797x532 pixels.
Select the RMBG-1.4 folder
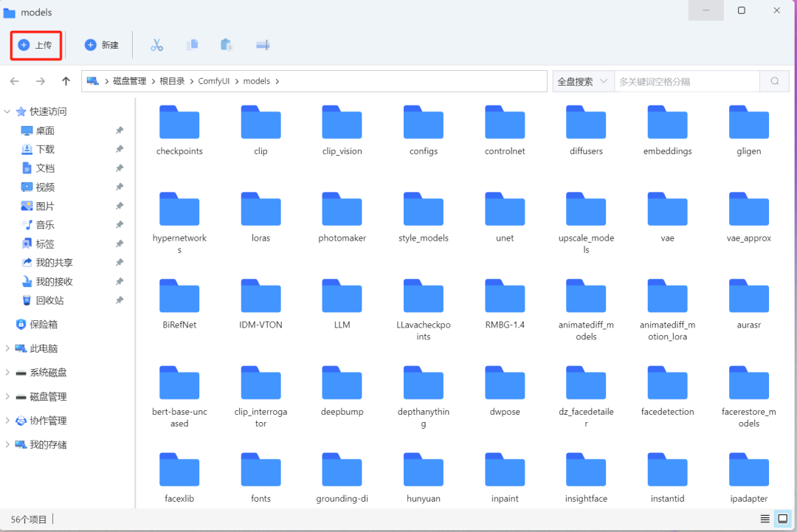(x=505, y=304)
